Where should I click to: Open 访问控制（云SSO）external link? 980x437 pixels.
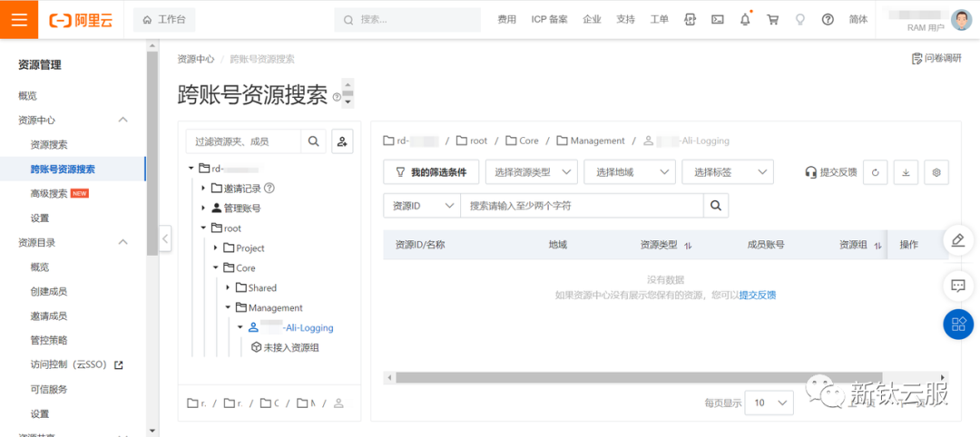click(x=76, y=364)
